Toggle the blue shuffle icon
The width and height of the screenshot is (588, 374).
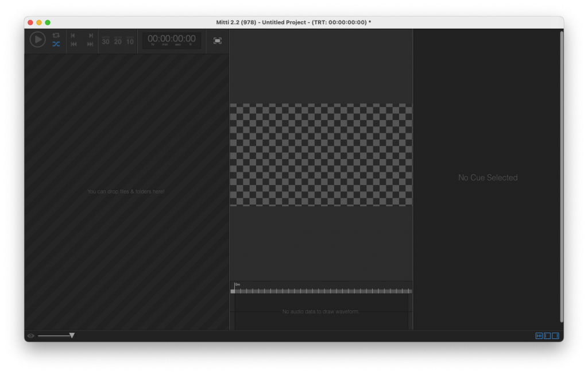coord(56,44)
